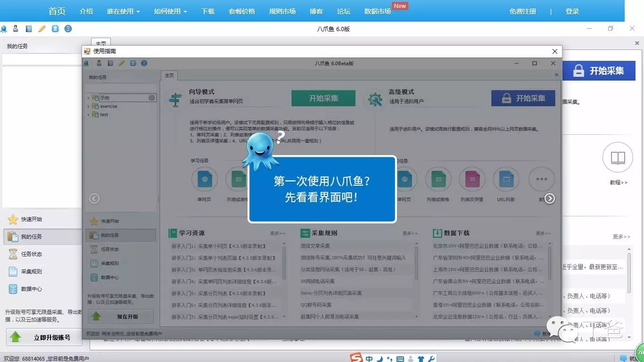Click 开始采集 button under 高级模式 in guide

(x=523, y=98)
